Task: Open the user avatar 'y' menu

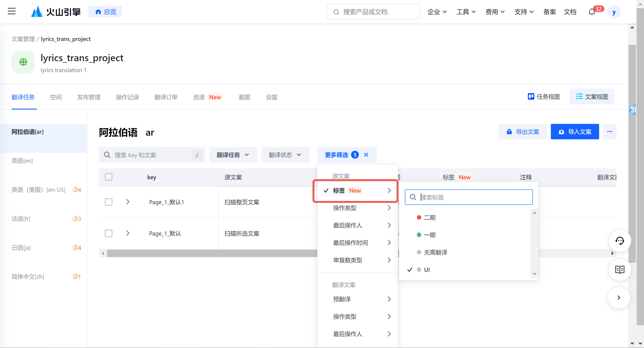Action: pos(614,12)
